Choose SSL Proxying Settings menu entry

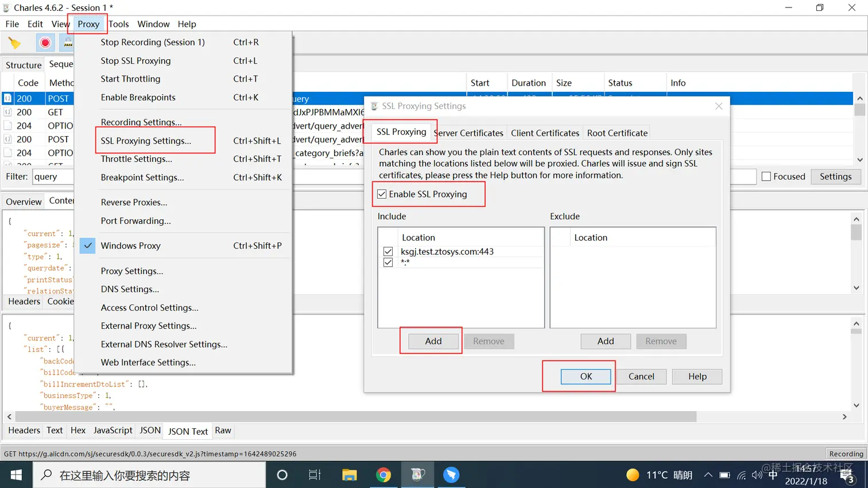[184, 141]
